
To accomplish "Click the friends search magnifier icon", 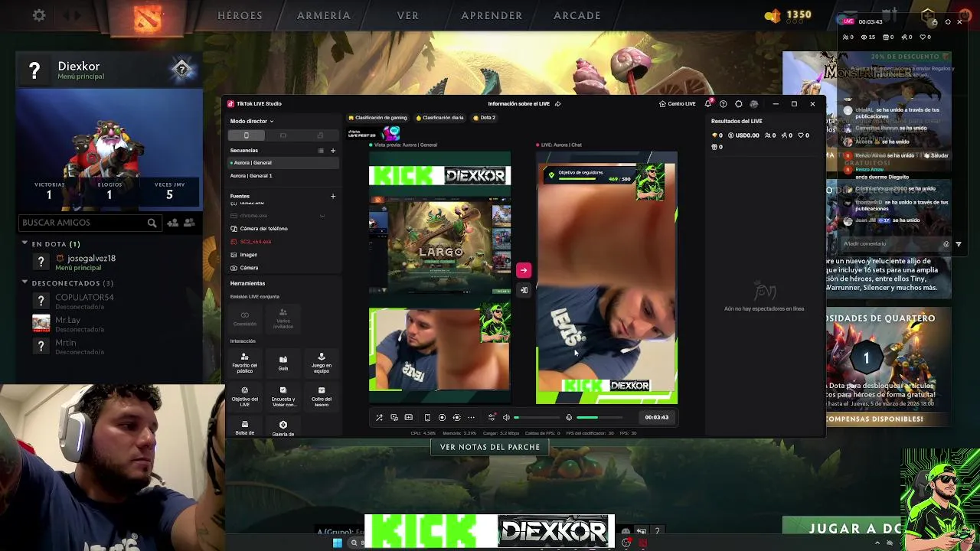I will pyautogui.click(x=152, y=223).
